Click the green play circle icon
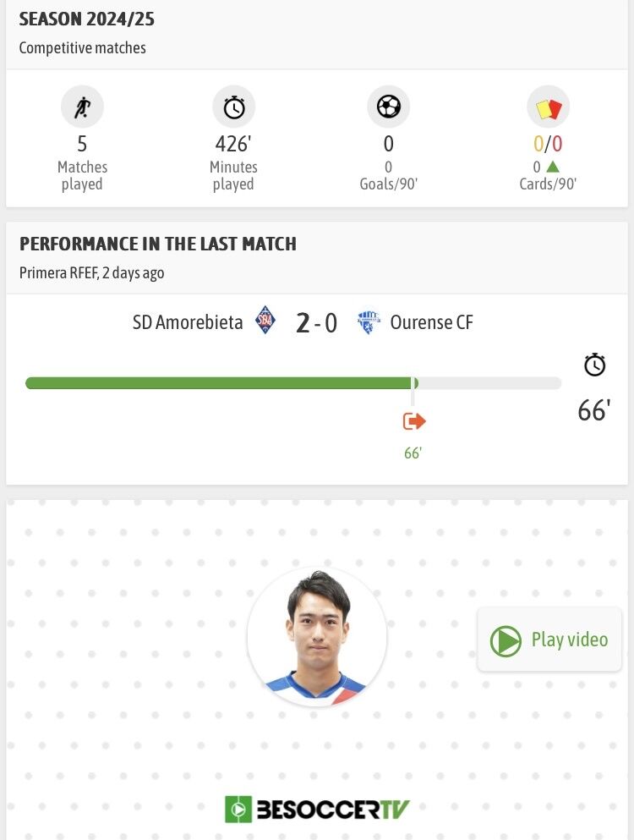 coord(505,640)
